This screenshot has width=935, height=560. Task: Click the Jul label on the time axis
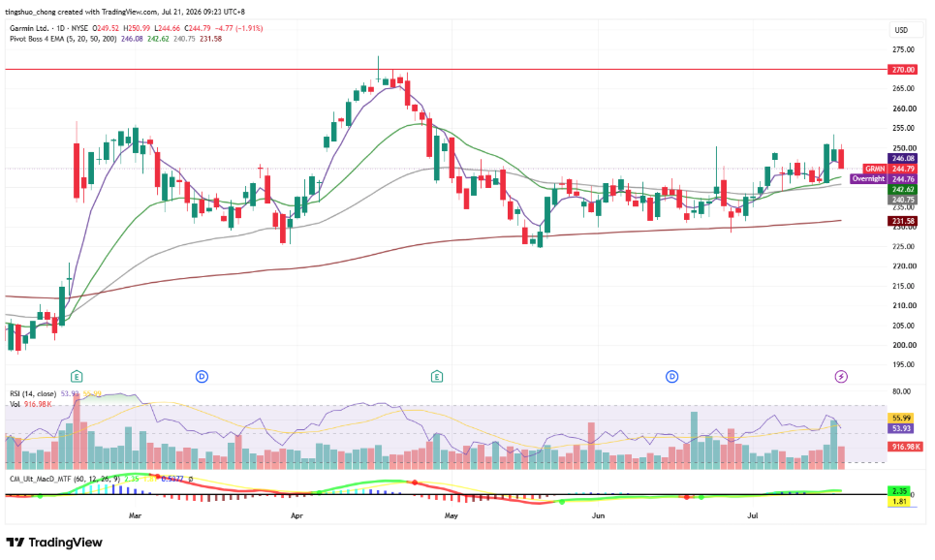pyautogui.click(x=753, y=515)
